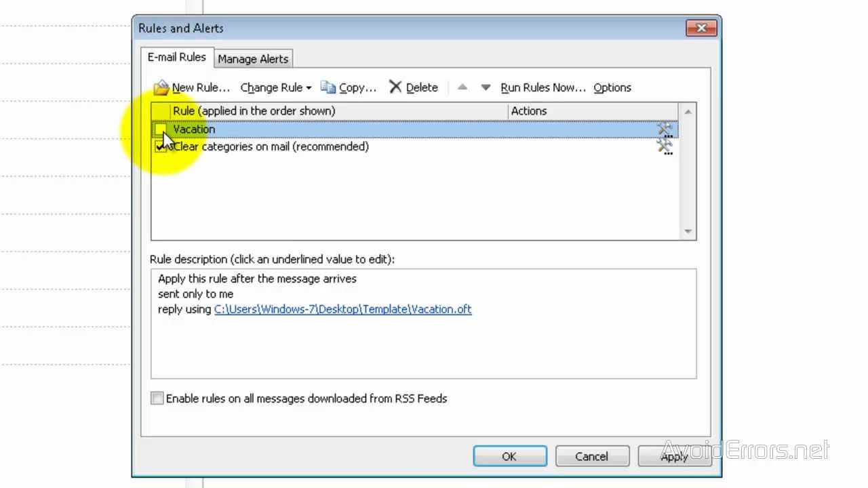The width and height of the screenshot is (868, 488).
Task: Click the rules list scroll-up arrow
Action: coord(688,112)
